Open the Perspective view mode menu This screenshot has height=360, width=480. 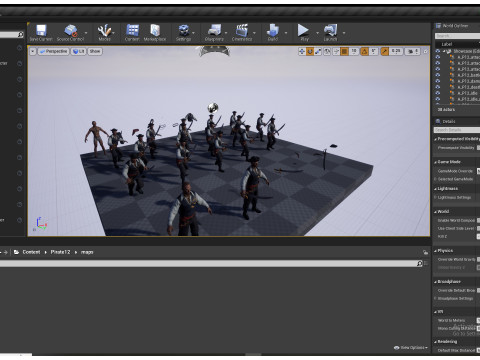(x=54, y=51)
